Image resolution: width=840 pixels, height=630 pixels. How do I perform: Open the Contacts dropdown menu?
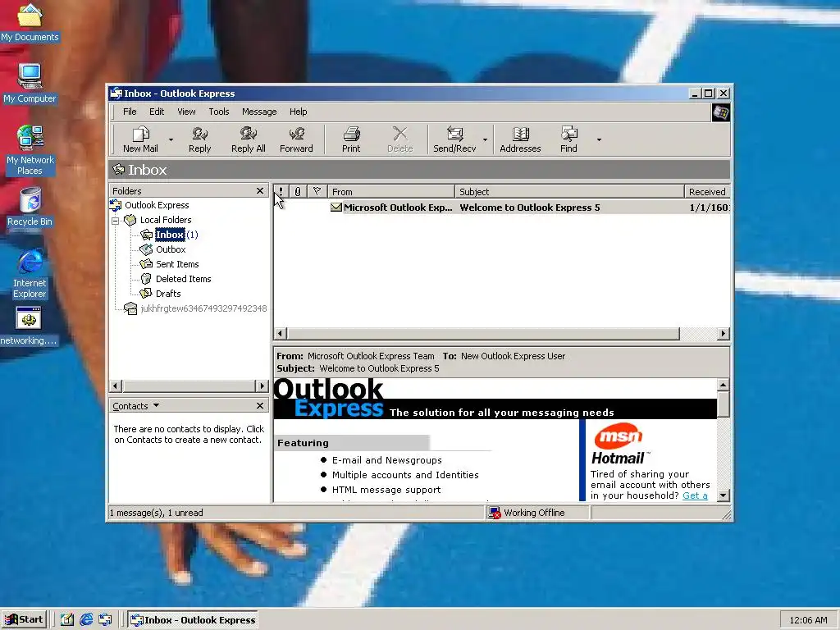[x=136, y=406]
